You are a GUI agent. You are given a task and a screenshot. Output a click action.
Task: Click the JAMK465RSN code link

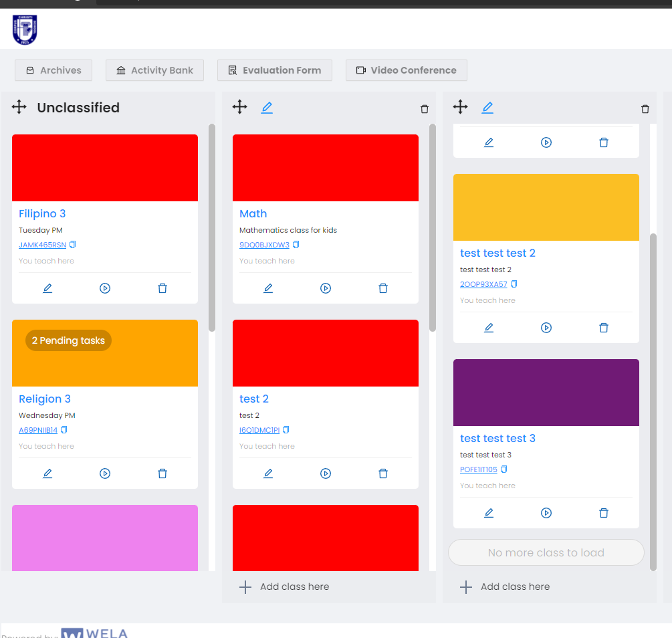(42, 245)
